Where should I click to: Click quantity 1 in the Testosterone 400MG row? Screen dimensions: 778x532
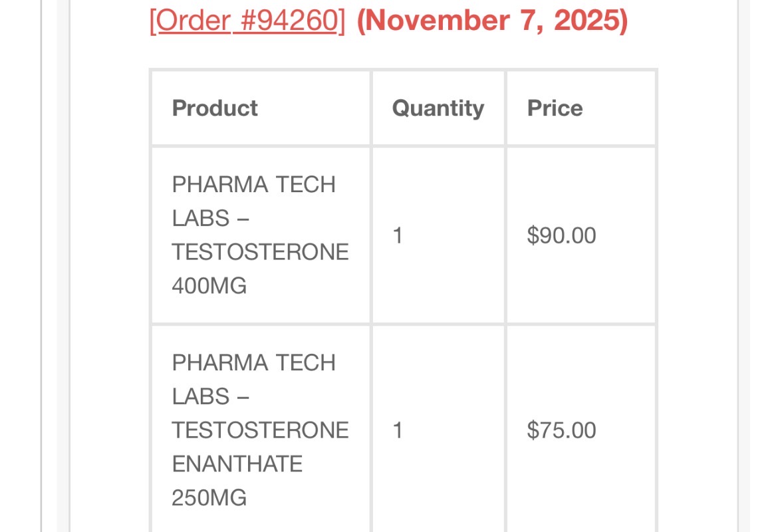point(398,235)
